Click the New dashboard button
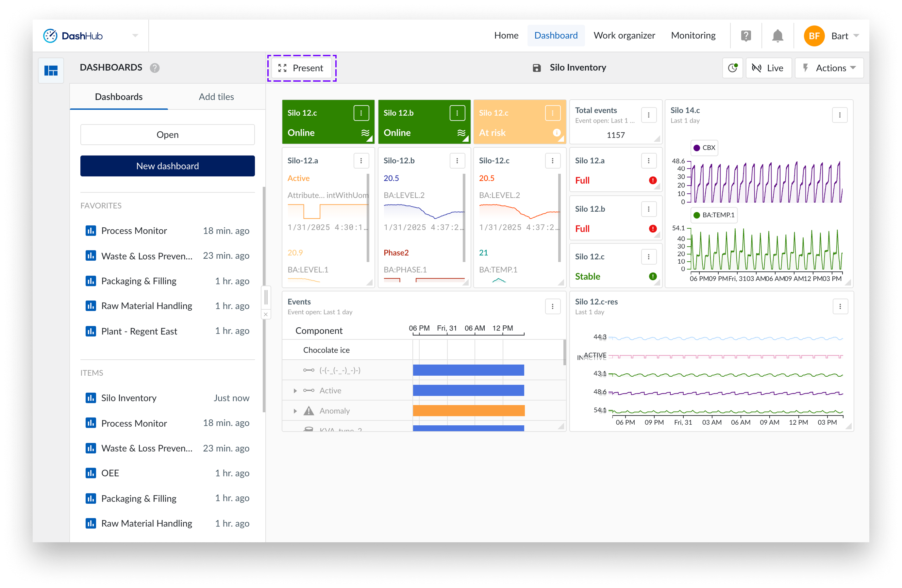This screenshot has height=588, width=902. (167, 166)
